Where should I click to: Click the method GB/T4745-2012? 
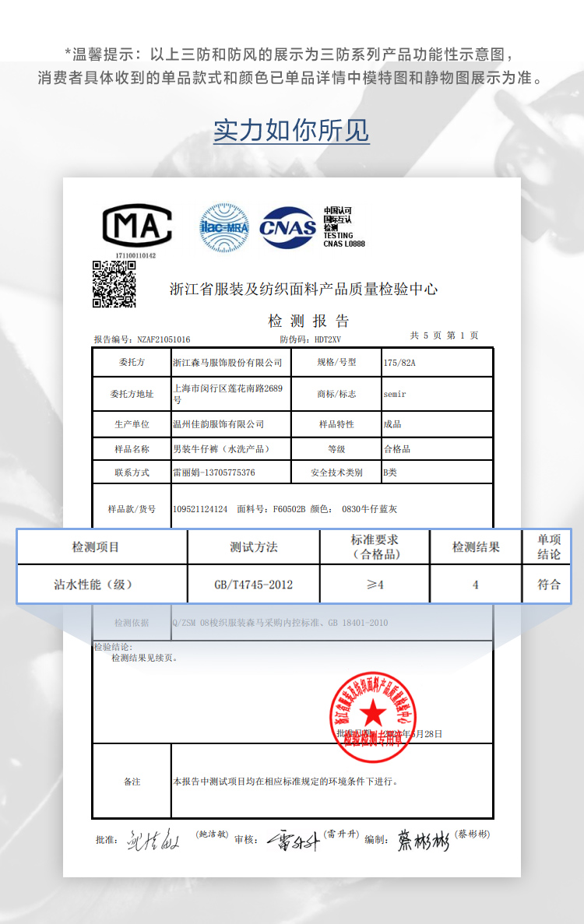[x=253, y=585]
